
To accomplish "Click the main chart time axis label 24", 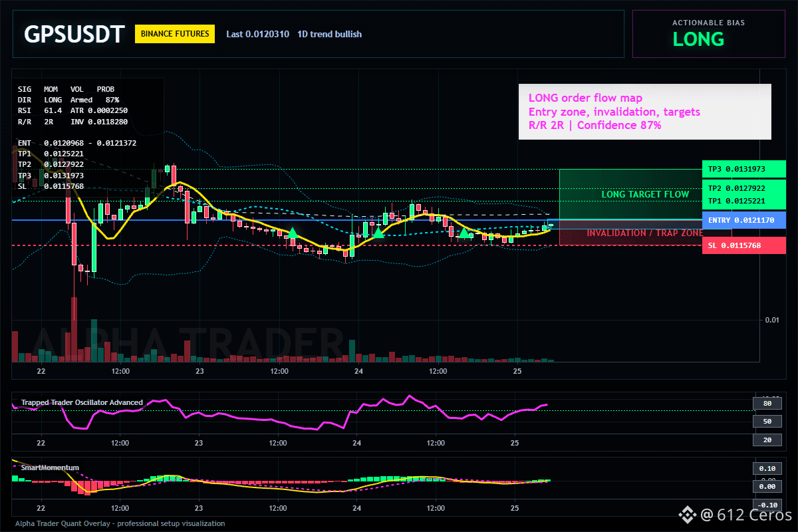I will pyautogui.click(x=358, y=370).
